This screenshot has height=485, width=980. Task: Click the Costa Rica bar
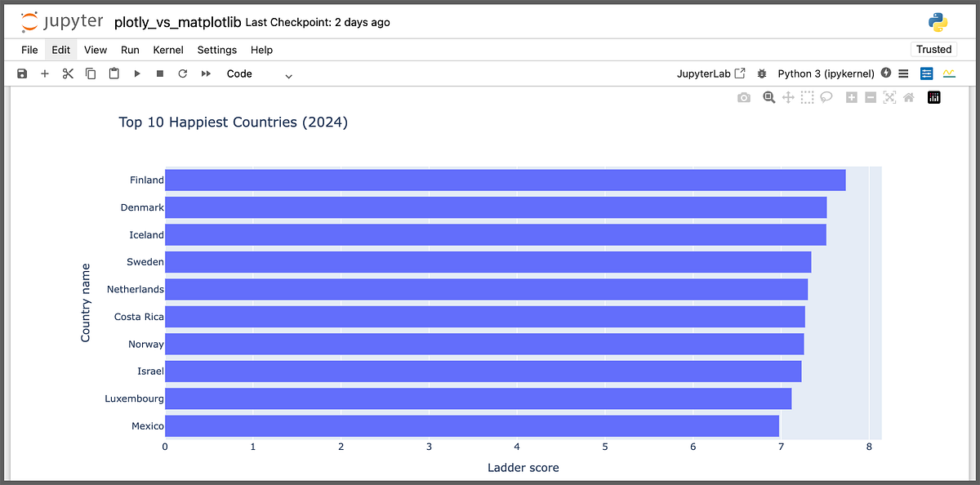(x=485, y=317)
